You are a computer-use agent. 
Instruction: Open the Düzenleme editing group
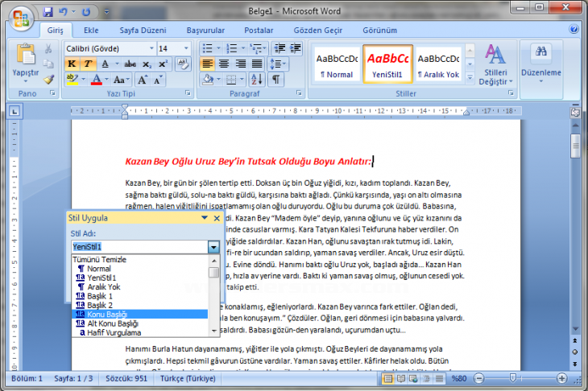coord(540,64)
